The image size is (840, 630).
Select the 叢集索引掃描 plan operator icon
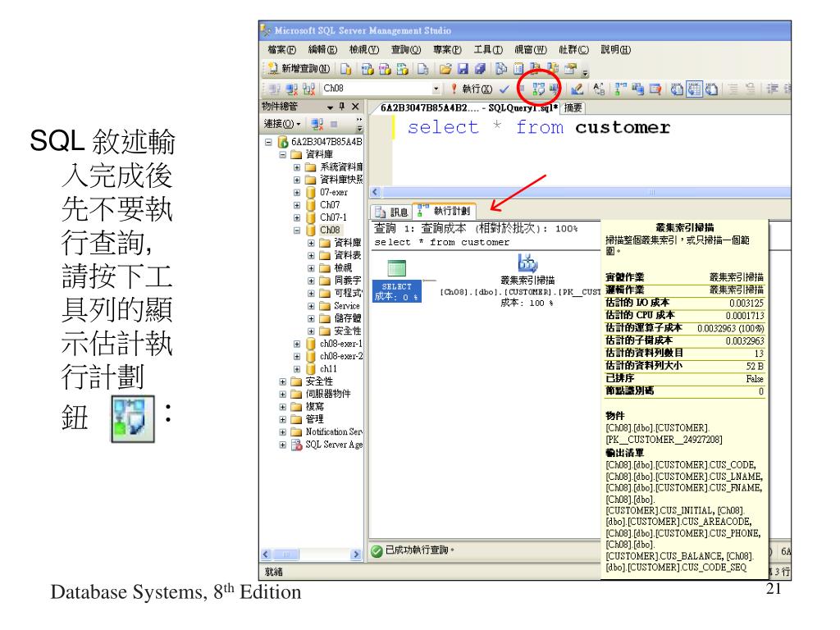pyautogui.click(x=527, y=262)
